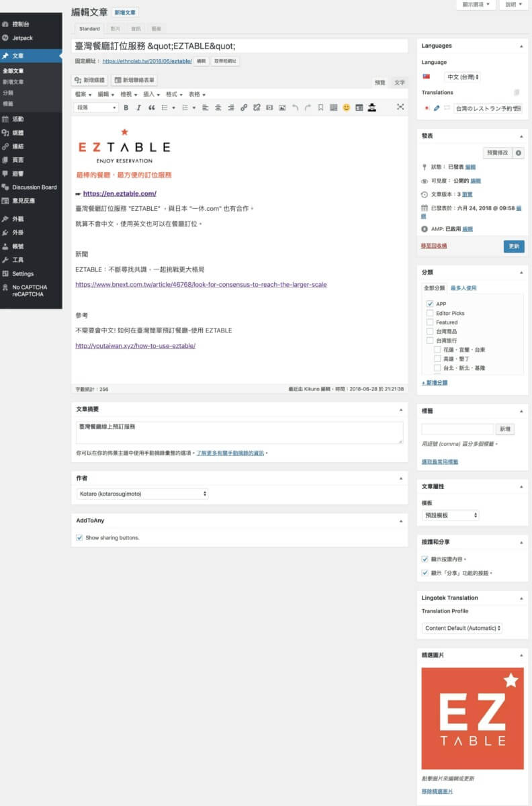This screenshot has height=806, width=532.
Task: Edit the Japanese translation pencil icon
Action: pyautogui.click(x=436, y=107)
